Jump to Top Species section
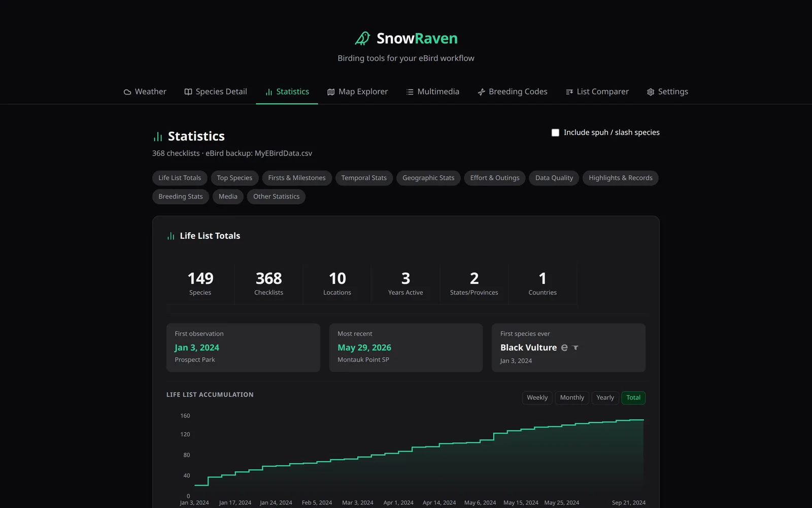 (234, 178)
